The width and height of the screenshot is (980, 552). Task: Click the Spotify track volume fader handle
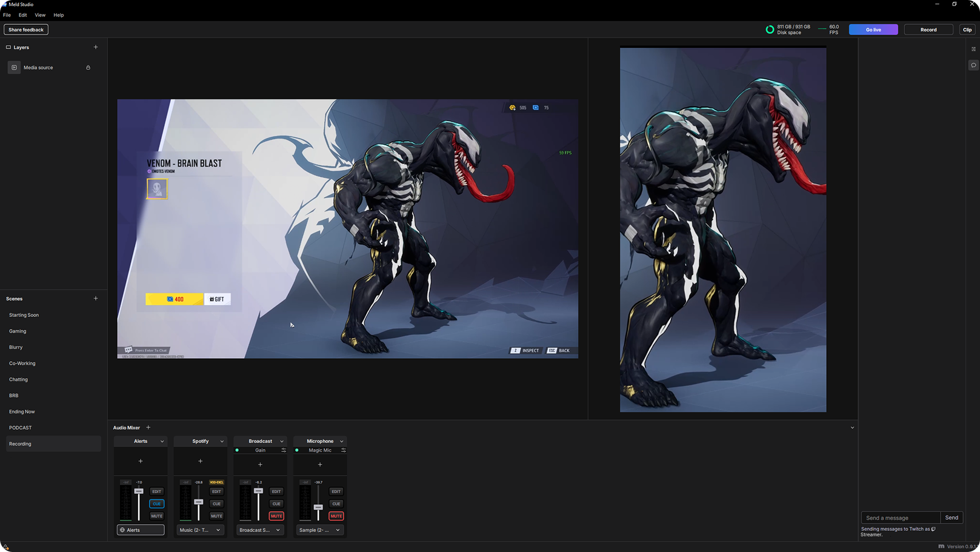point(199,502)
